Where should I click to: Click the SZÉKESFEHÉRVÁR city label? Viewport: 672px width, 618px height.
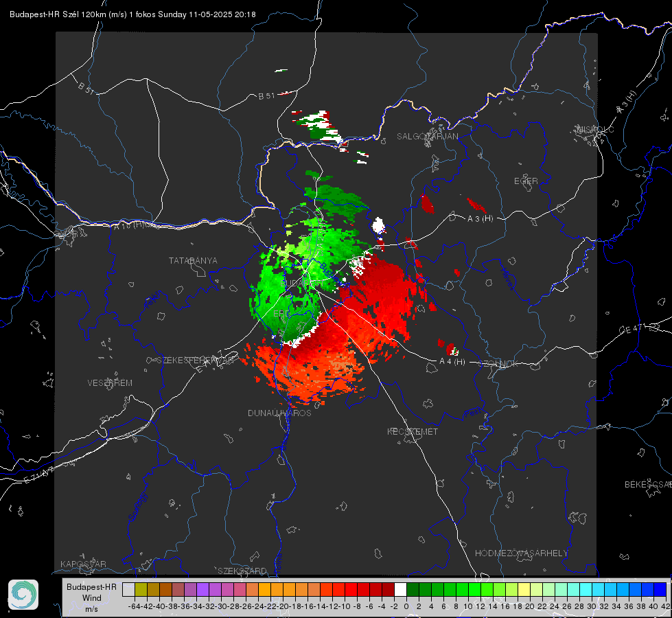pyautogui.click(x=196, y=360)
